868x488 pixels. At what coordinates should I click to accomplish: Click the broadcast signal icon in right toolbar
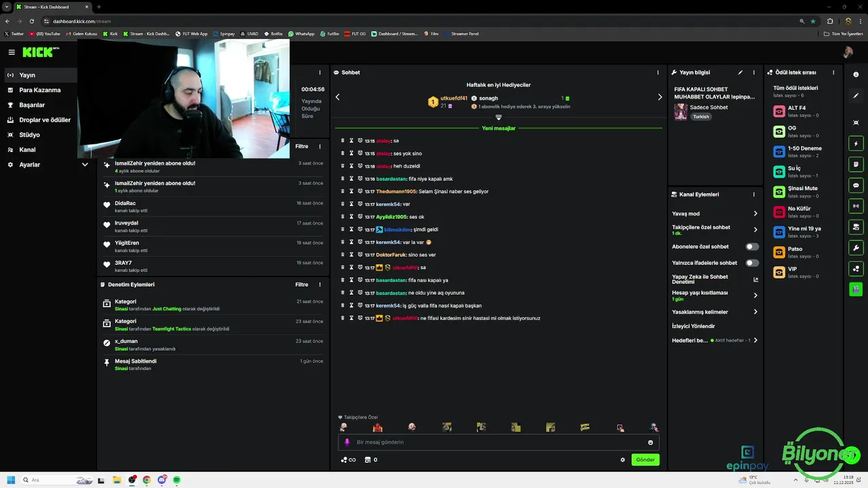click(856, 206)
